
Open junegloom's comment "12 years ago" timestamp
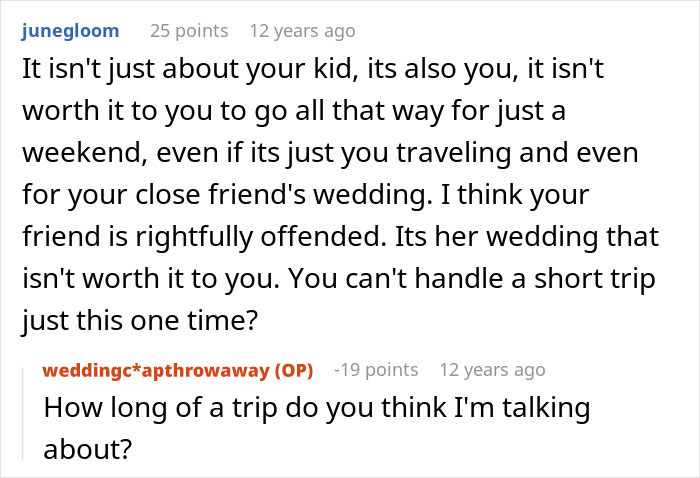tap(302, 30)
